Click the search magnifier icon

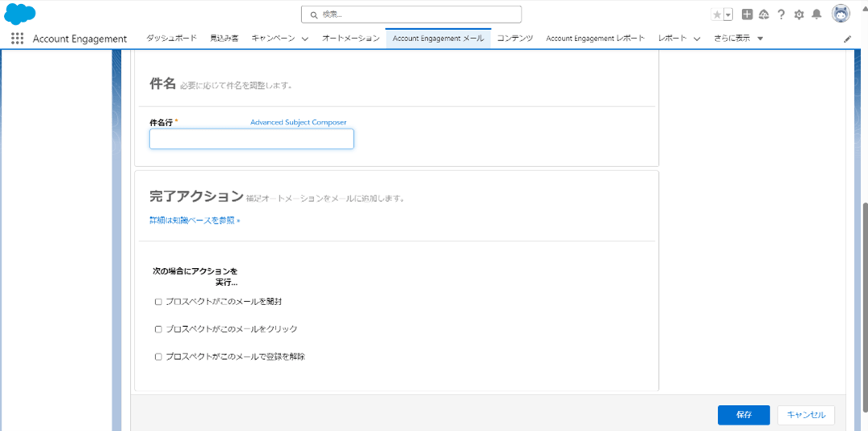(314, 15)
